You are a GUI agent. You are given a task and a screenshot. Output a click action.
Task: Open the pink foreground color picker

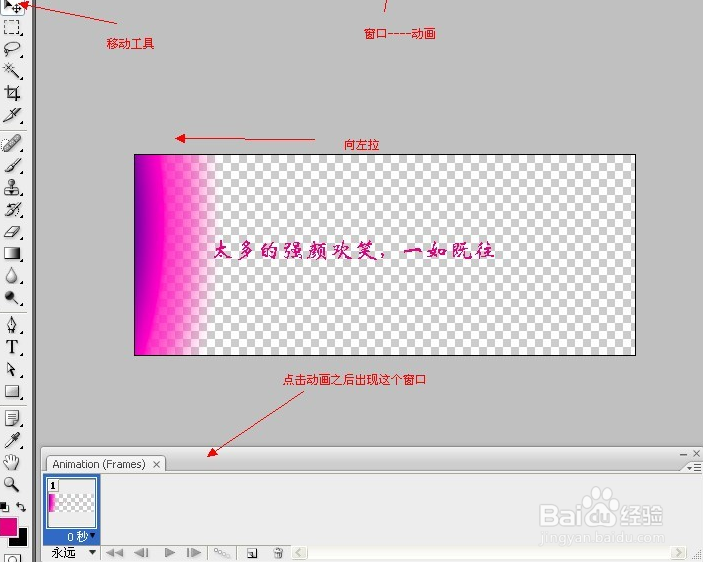point(8,526)
